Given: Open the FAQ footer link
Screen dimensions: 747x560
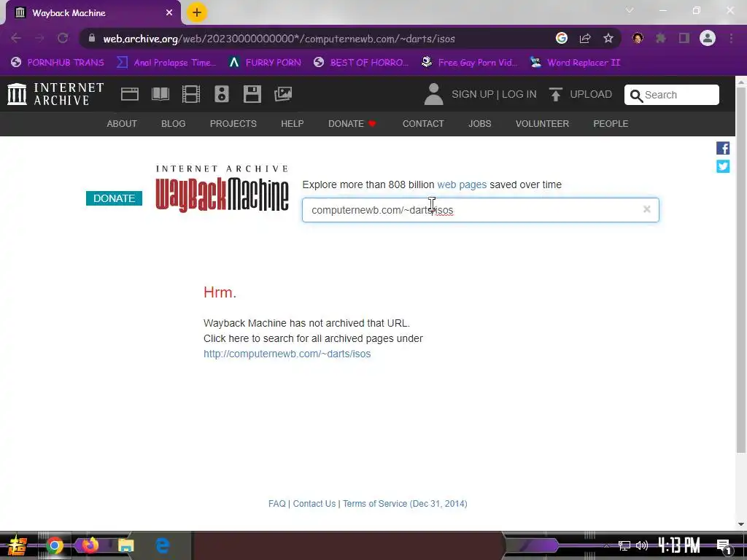Looking at the screenshot, I should [276, 504].
